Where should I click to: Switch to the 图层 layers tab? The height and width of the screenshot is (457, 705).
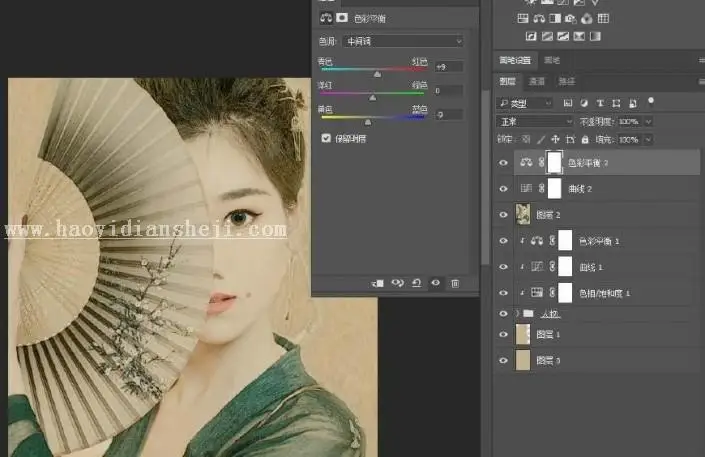[508, 81]
